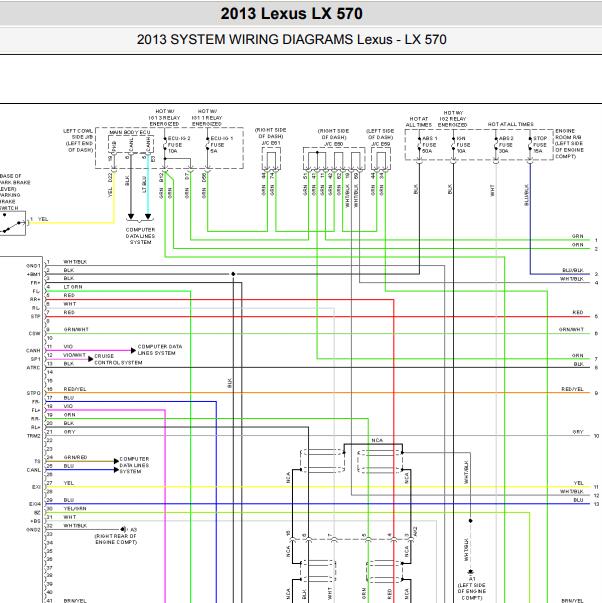Select the 'CANH' terminal label at pin 11
Image resolution: width=602 pixels, height=603 pixels.
point(33,351)
